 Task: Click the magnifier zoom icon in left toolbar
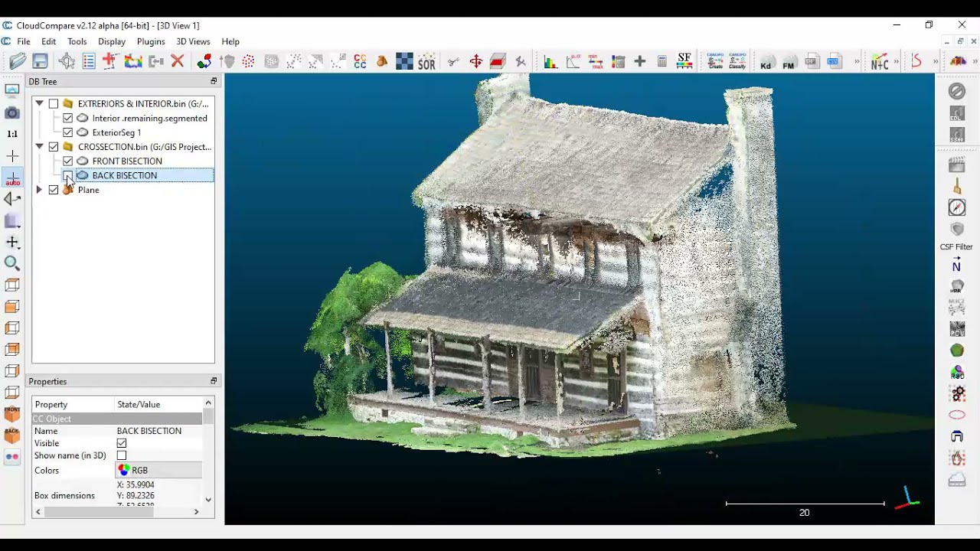tap(12, 263)
